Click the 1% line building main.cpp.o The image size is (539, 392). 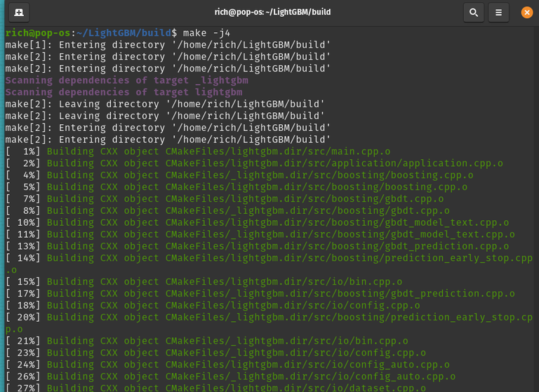(x=198, y=151)
